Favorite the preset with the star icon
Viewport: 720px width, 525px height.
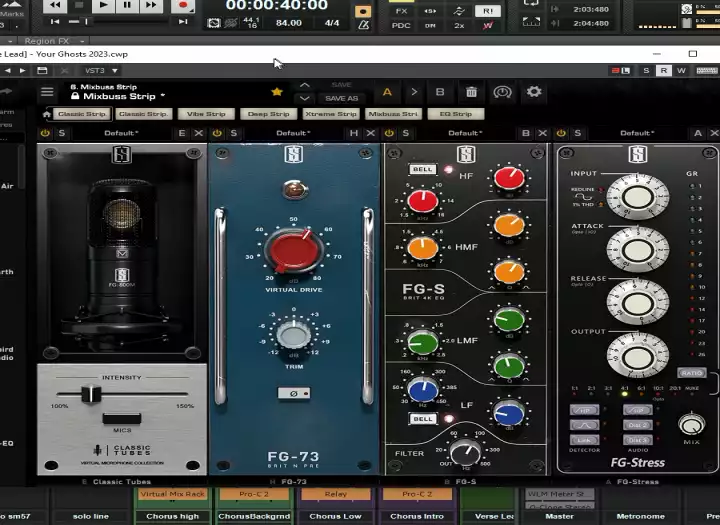point(277,92)
